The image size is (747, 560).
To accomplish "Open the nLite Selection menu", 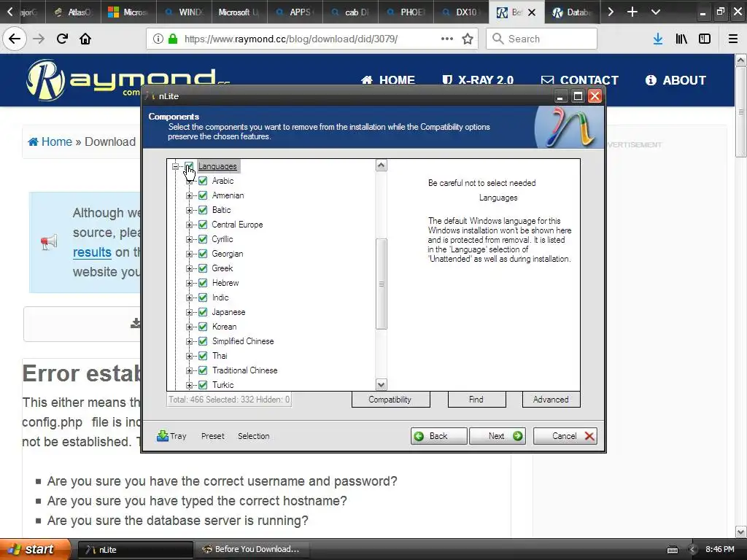I will point(253,436).
